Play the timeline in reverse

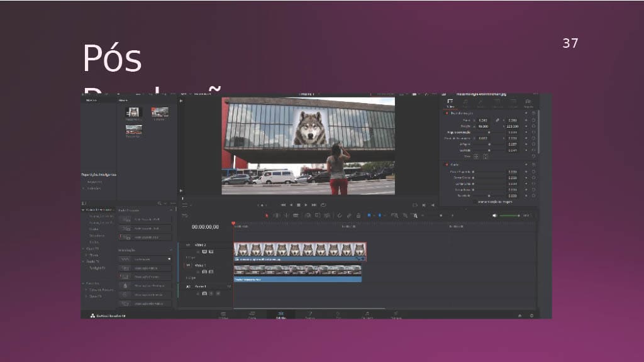[x=291, y=205]
